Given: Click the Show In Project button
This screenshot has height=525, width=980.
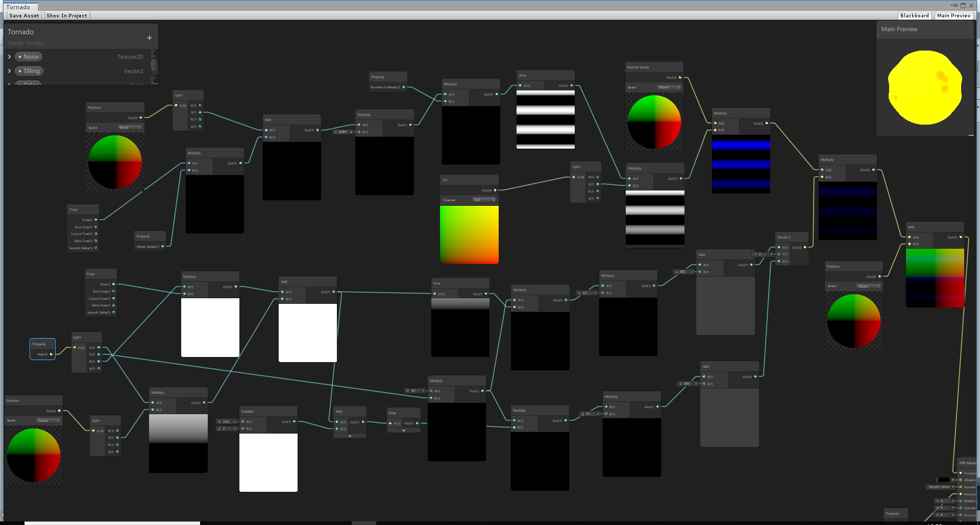Looking at the screenshot, I should tap(67, 15).
